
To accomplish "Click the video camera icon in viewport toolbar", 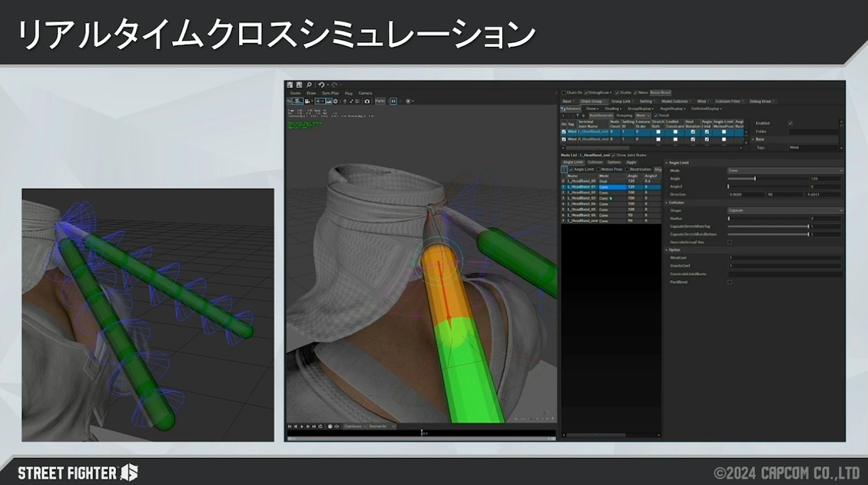I will coord(307,101).
